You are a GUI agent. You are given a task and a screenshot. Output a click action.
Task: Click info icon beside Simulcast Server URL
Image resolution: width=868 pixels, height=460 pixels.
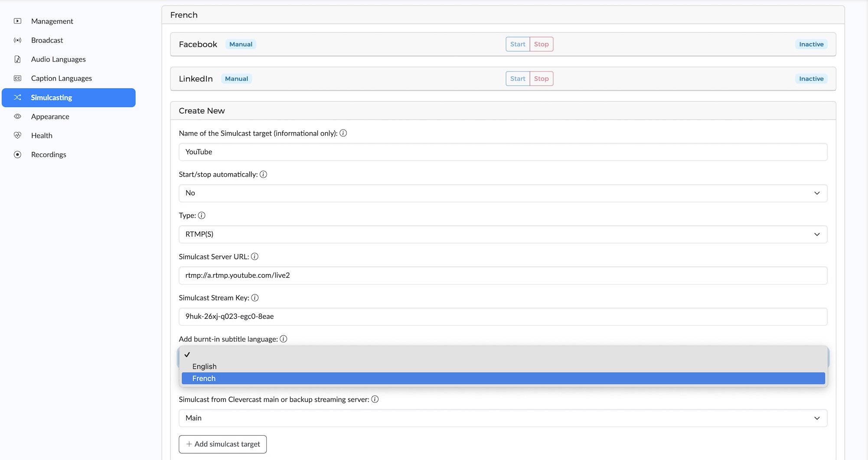[255, 257]
